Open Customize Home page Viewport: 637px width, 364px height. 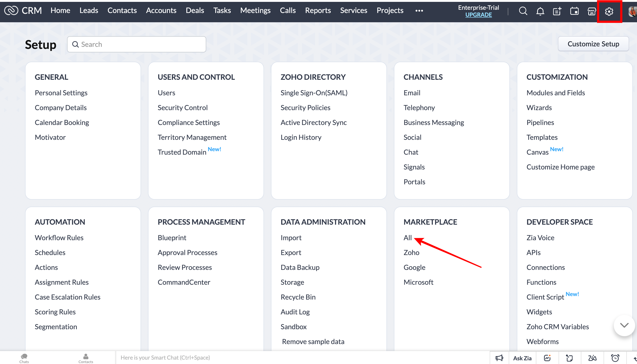pos(560,167)
